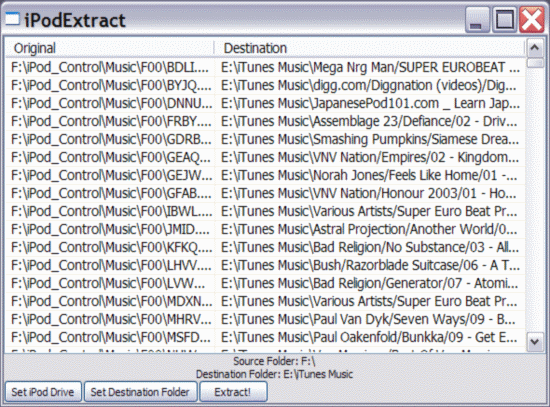Viewport: 550px width, 407px height.
Task: Close the iPodExtract window
Action: coord(532,20)
